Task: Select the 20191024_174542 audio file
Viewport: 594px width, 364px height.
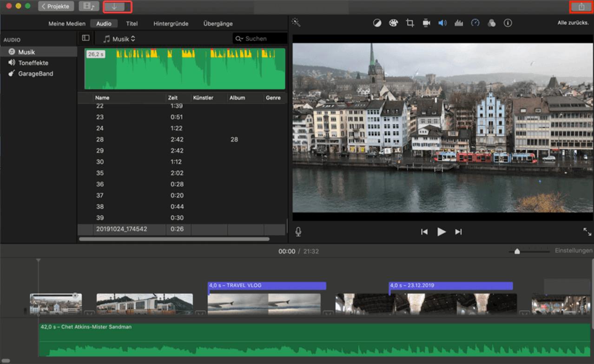Action: 181,229
